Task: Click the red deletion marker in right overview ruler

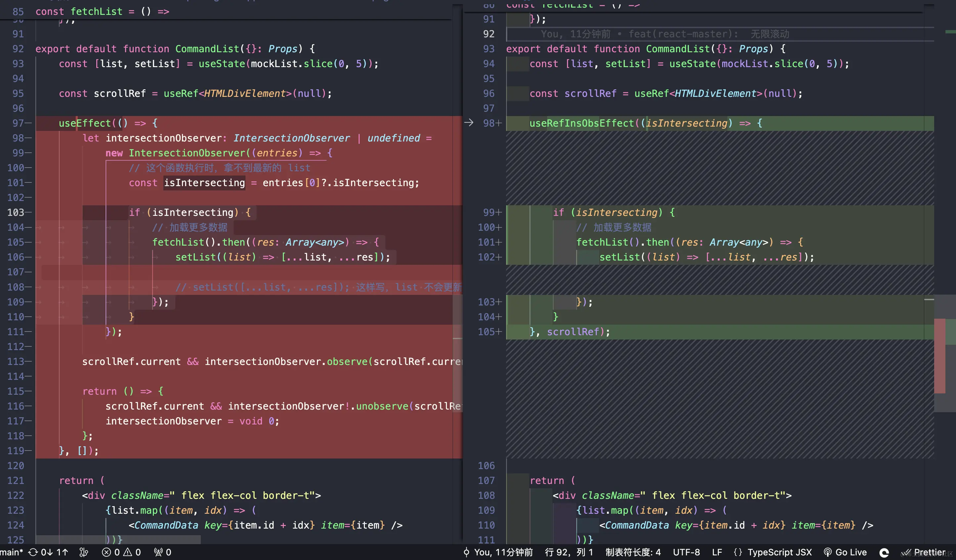Action: (x=940, y=356)
